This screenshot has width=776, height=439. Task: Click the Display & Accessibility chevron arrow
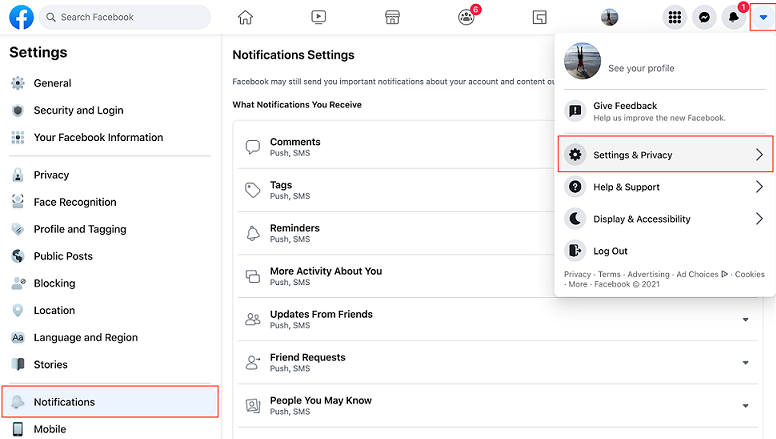pyautogui.click(x=759, y=219)
